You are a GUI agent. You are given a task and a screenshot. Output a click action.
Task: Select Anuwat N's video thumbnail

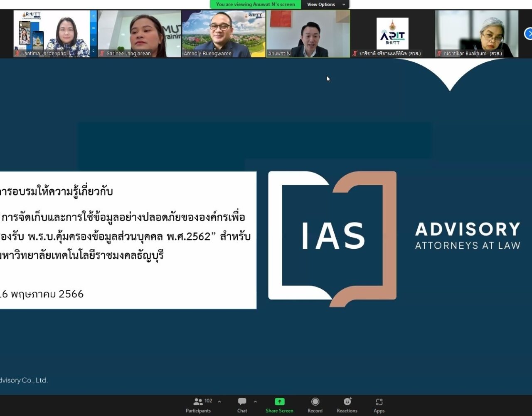click(x=308, y=34)
